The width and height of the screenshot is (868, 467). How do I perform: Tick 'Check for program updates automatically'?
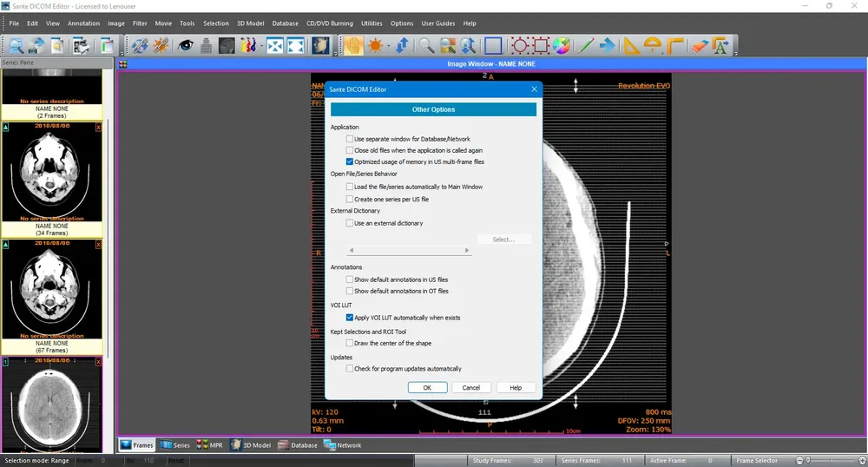tap(350, 369)
